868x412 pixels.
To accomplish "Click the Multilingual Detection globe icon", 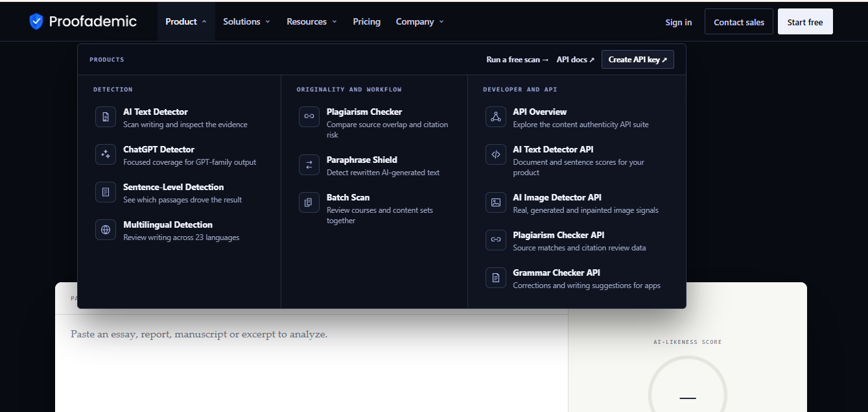I will coord(106,230).
